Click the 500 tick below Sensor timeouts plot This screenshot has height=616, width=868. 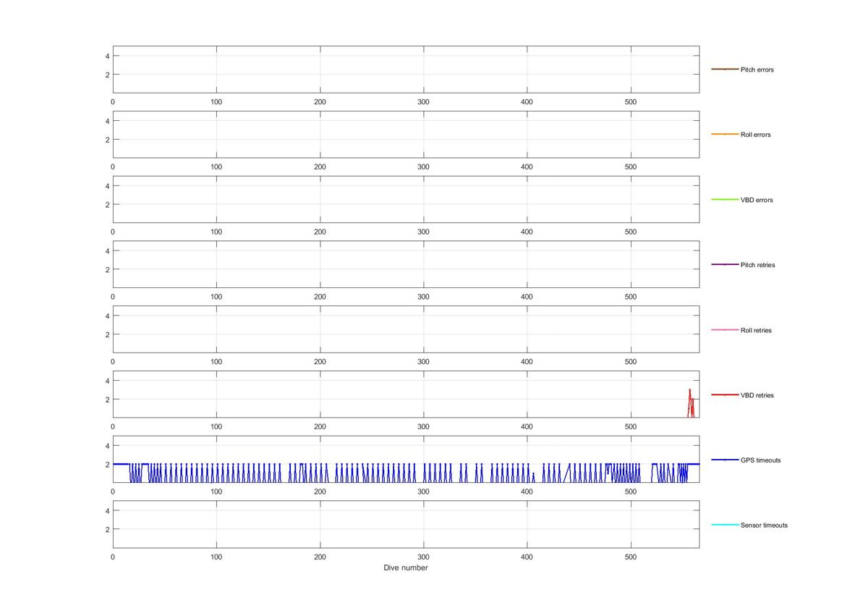pyautogui.click(x=631, y=557)
